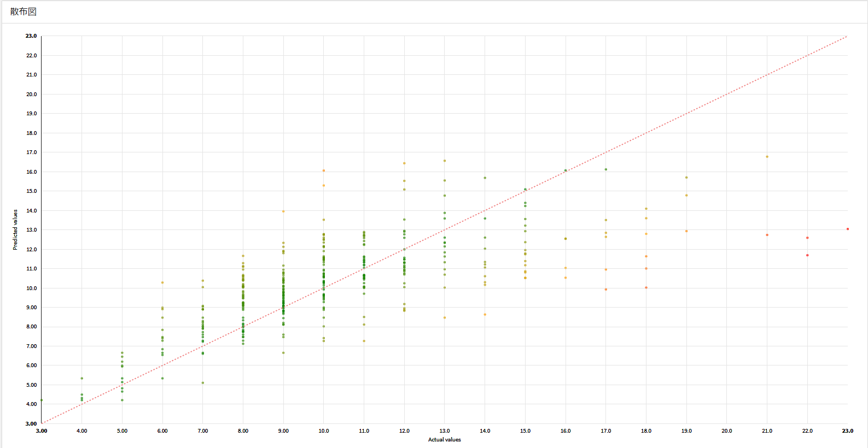Select the topmost point at actual 12.0
Viewport: 868px width, 448px height.
[404, 163]
